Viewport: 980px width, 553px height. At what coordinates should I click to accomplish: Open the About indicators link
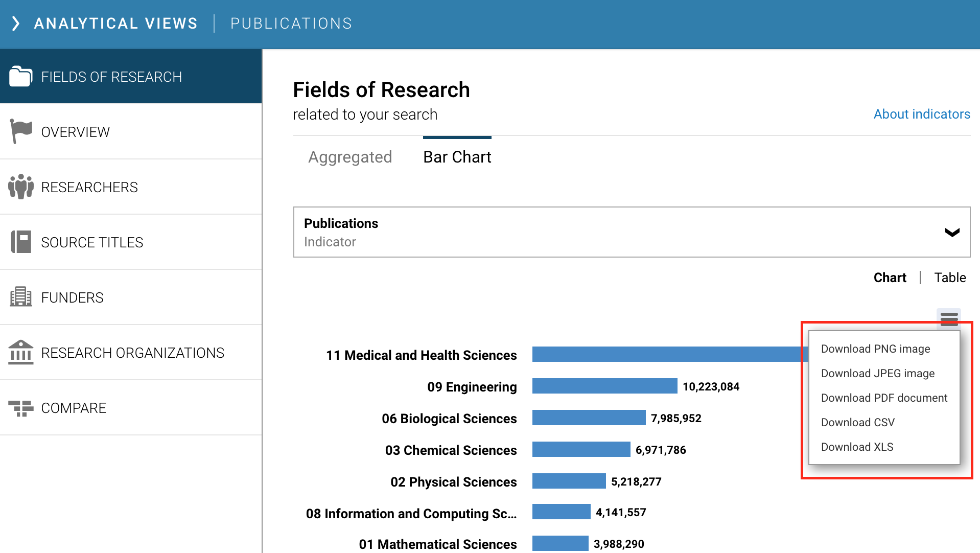pyautogui.click(x=921, y=114)
